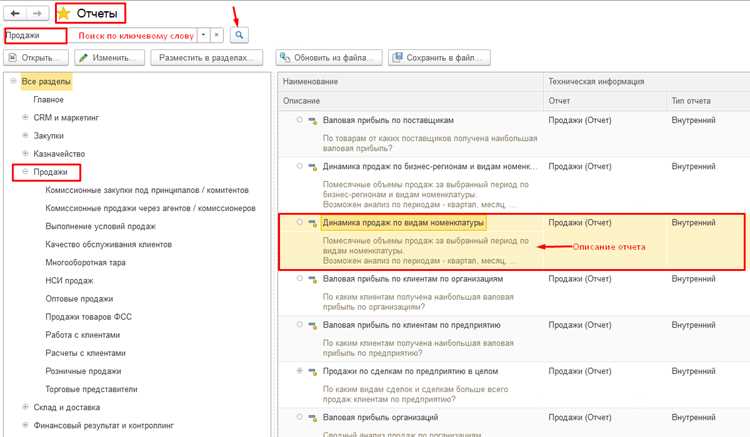Click report icon beside Валовая прибыль организаций
This screenshot has width=750, height=437.
coord(313,417)
